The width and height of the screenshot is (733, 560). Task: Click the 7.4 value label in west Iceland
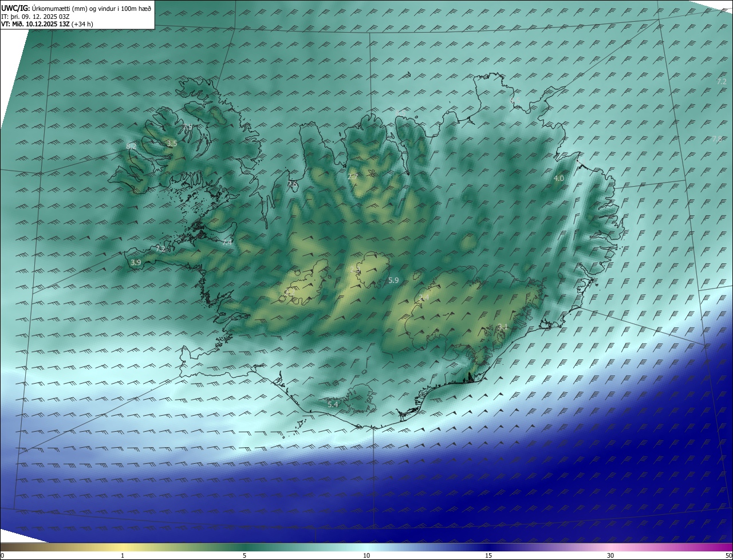coord(227,243)
